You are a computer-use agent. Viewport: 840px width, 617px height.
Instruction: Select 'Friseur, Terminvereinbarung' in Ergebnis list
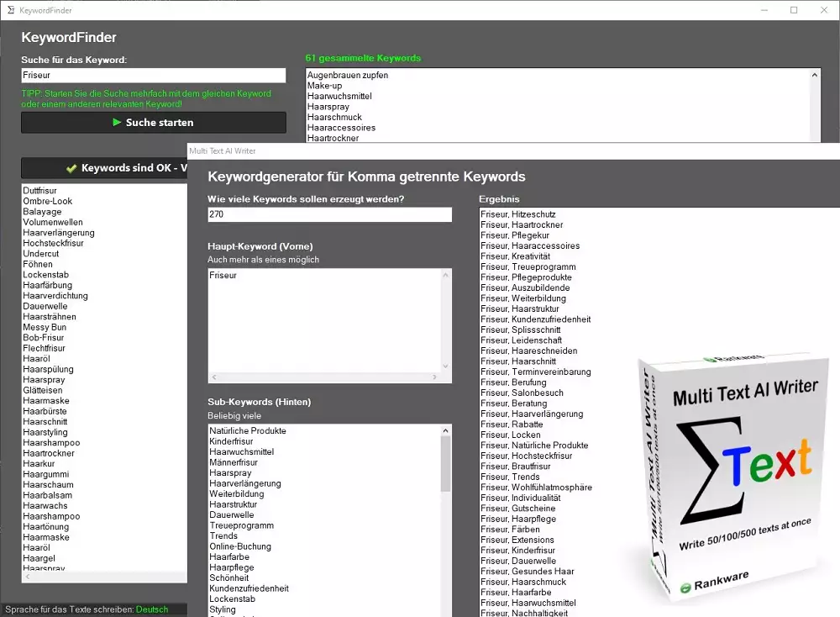tap(536, 372)
